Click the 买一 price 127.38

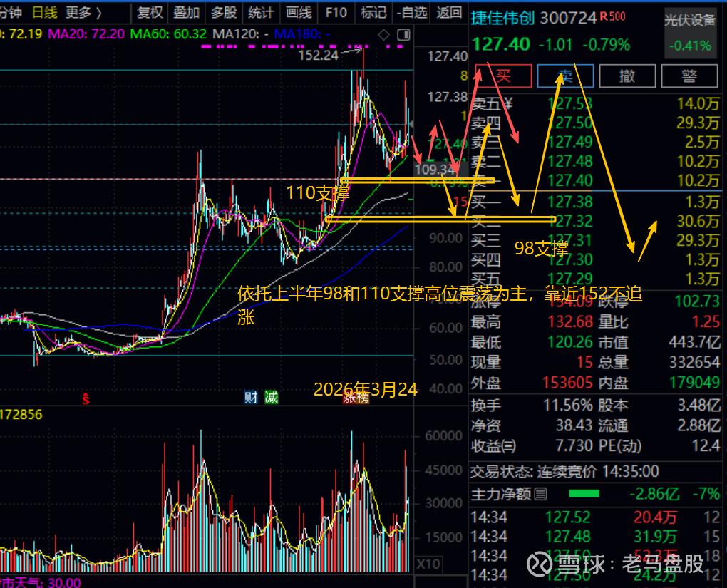tap(569, 202)
